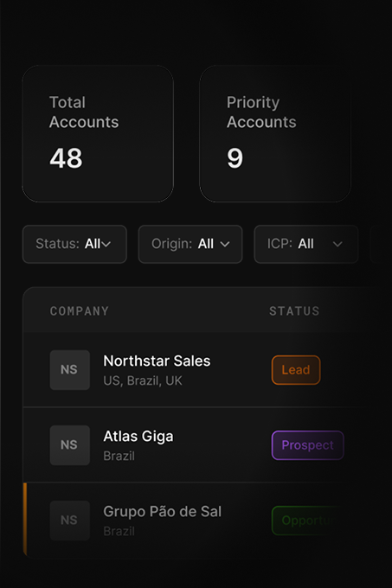Click the chevron arrow in Status filter

[x=106, y=245]
